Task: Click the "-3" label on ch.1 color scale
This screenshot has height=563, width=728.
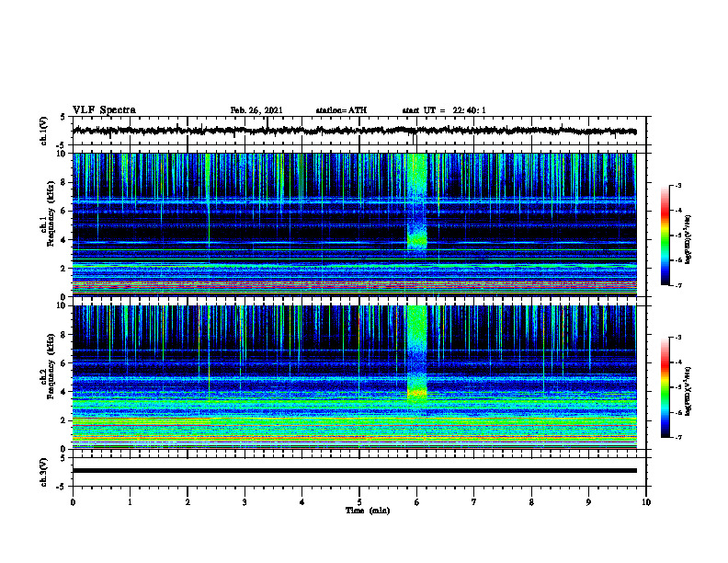Action: tap(678, 186)
